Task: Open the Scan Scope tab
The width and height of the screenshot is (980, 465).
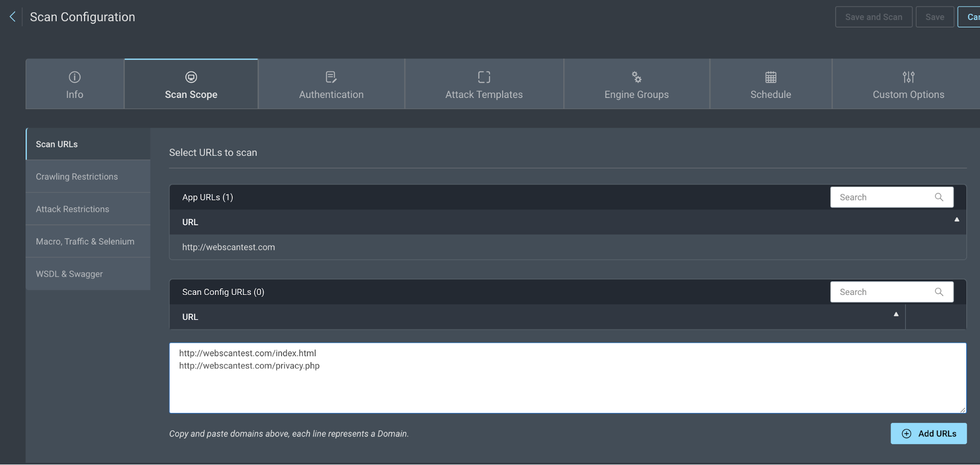Action: coord(191,84)
